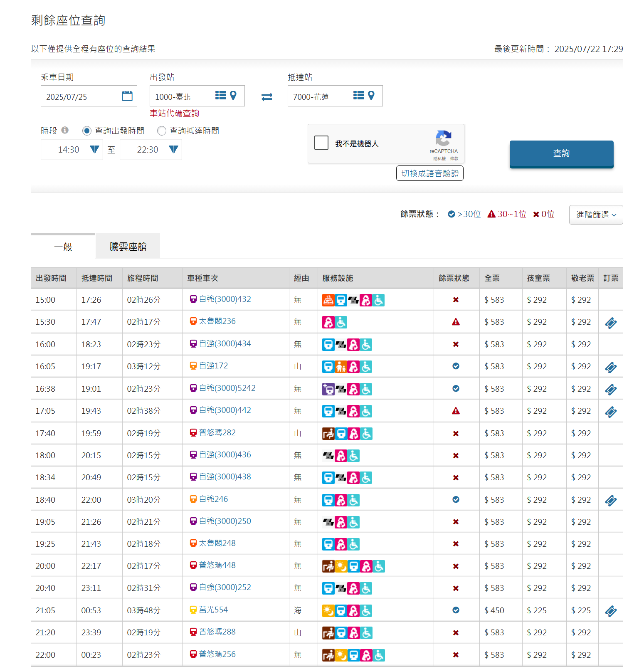
Task: Book ticket for 自強246 train
Action: 611,501
